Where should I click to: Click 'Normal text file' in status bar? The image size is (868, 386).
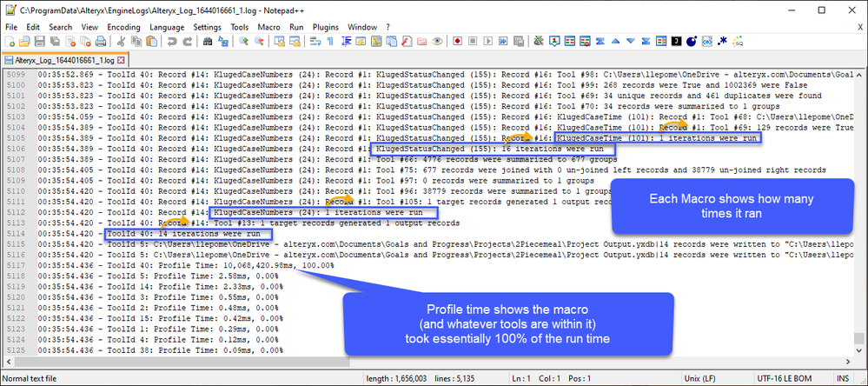(29, 379)
